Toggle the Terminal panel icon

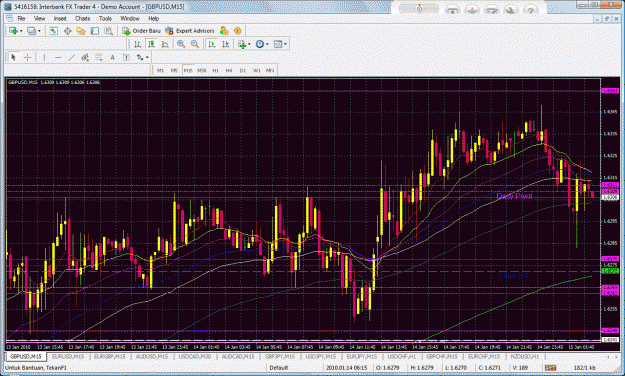pos(95,31)
